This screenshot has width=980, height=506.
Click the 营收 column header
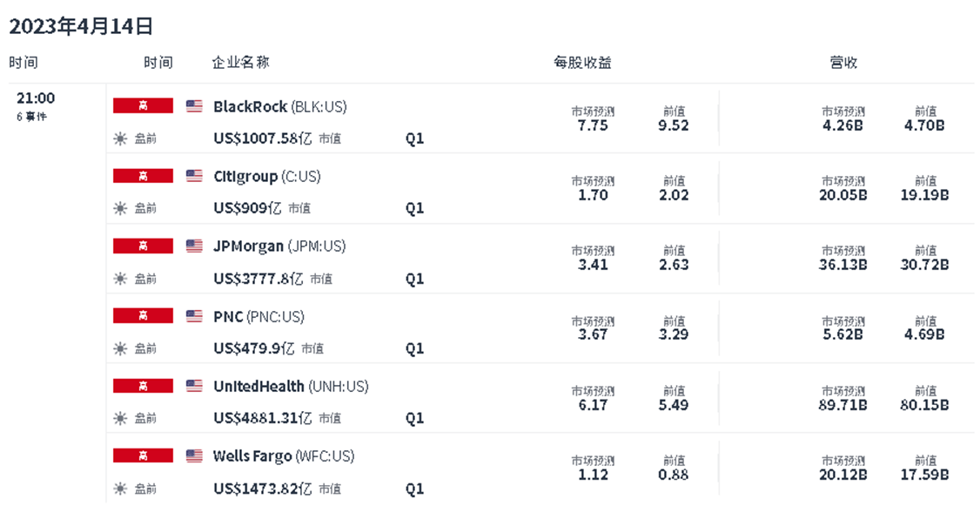[842, 63]
